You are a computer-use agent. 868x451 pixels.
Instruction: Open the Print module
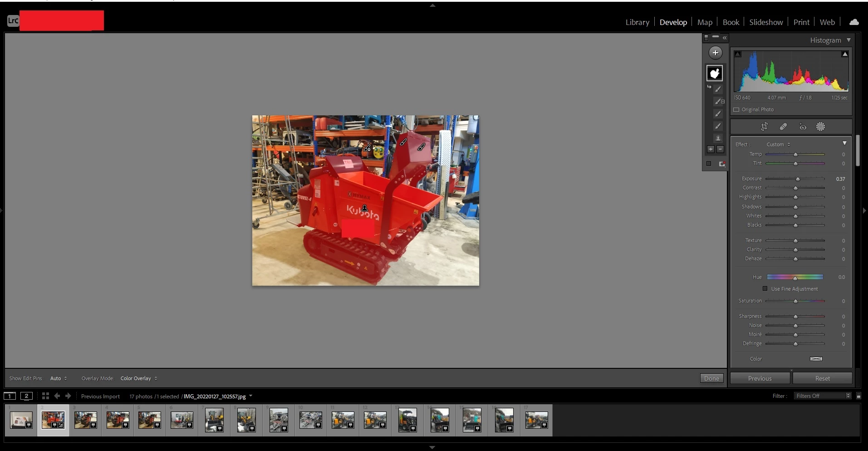click(x=801, y=22)
